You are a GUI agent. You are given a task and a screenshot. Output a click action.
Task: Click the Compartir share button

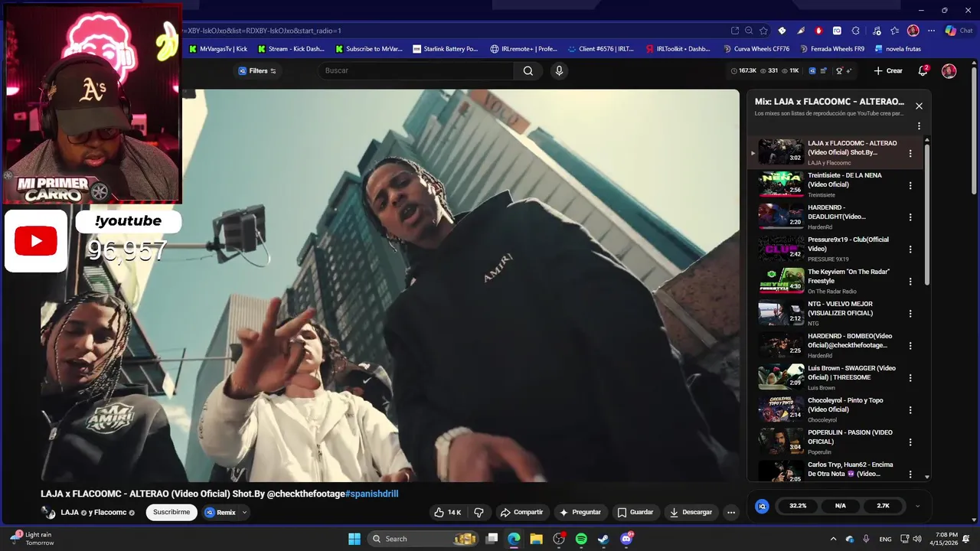(521, 512)
